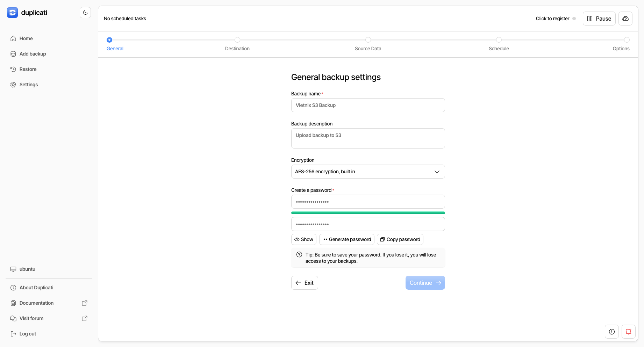Click the green password strength bar
The width and height of the screenshot is (644, 347).
(x=368, y=213)
